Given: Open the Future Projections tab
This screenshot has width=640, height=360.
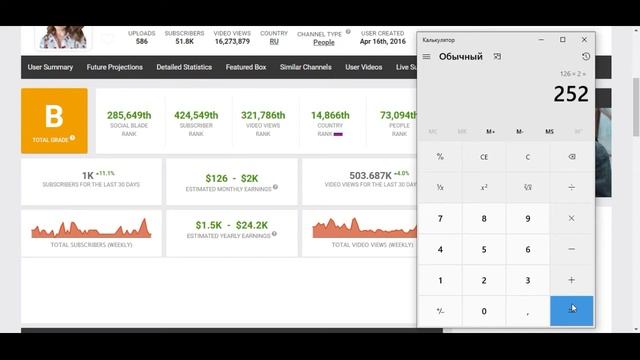Looking at the screenshot, I should point(115,67).
